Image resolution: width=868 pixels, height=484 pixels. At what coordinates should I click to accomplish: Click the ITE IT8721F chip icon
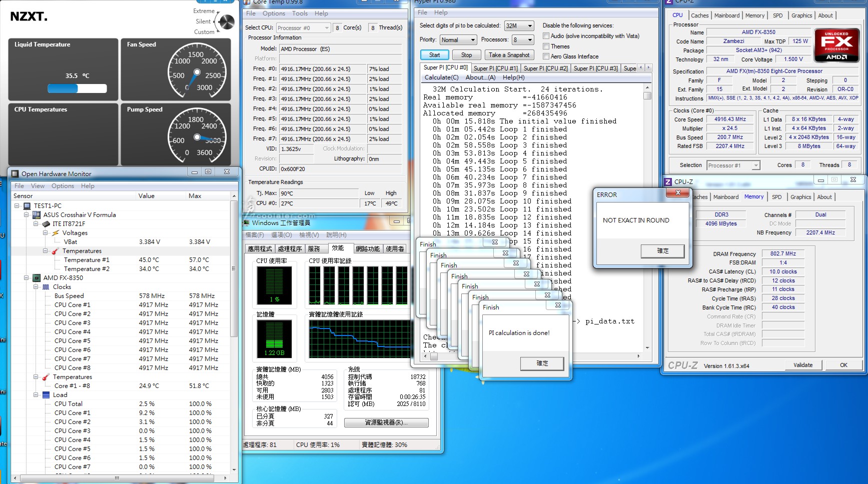[46, 223]
